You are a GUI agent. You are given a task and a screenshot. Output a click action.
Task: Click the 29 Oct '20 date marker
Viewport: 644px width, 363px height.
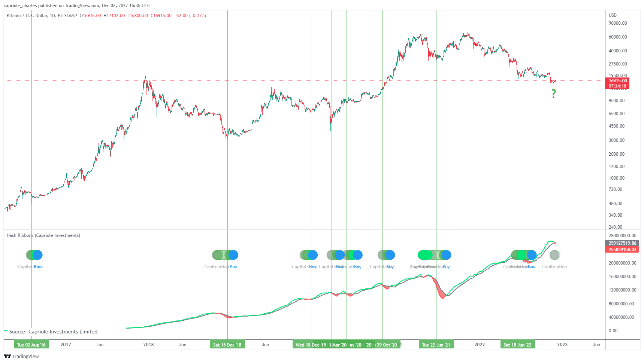[387, 345]
